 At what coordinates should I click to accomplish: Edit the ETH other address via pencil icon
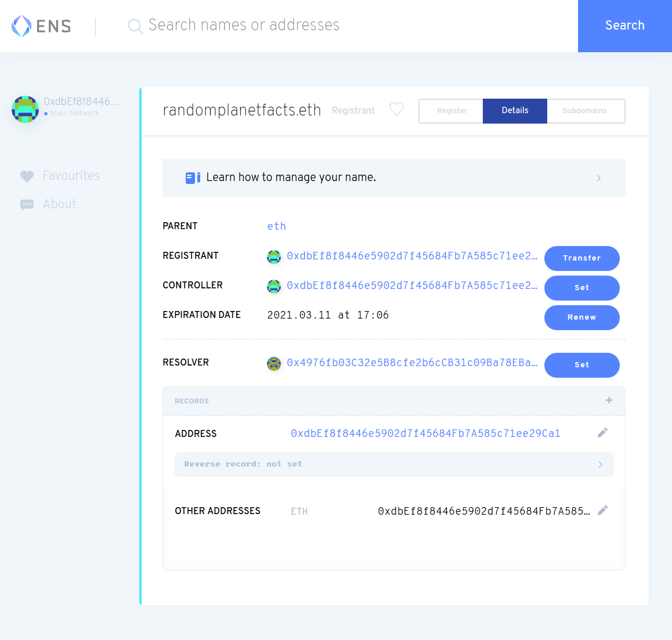coord(602,510)
